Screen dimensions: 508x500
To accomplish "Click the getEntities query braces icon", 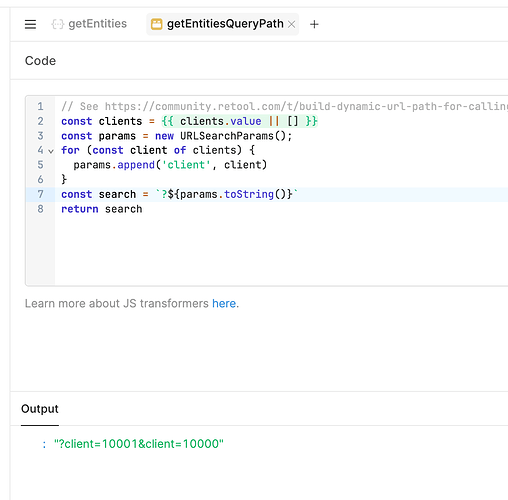I will (58, 24).
